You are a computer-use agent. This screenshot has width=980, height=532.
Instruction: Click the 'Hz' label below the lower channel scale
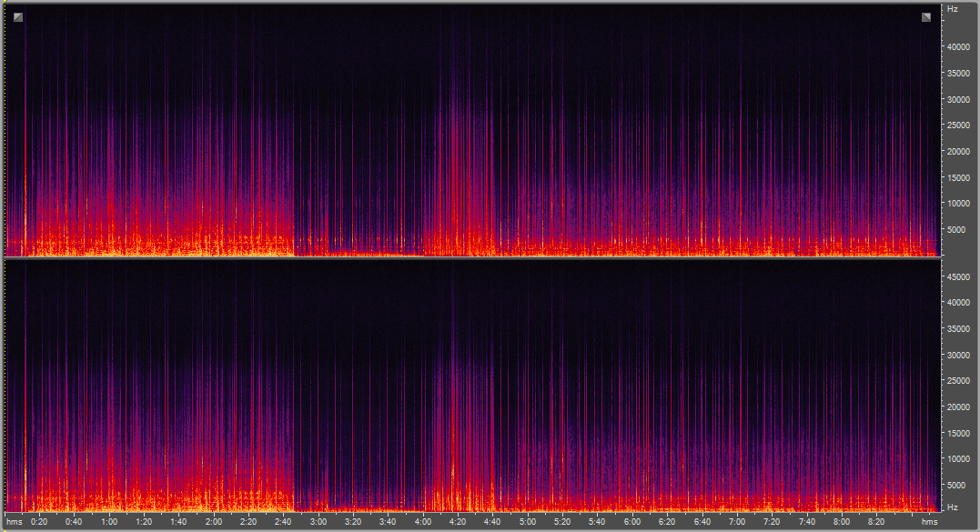click(953, 507)
